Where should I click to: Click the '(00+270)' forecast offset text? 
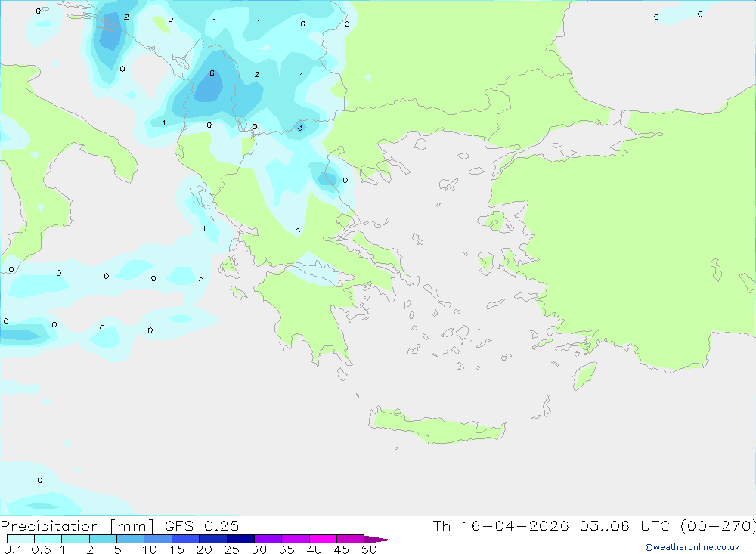pyautogui.click(x=718, y=526)
